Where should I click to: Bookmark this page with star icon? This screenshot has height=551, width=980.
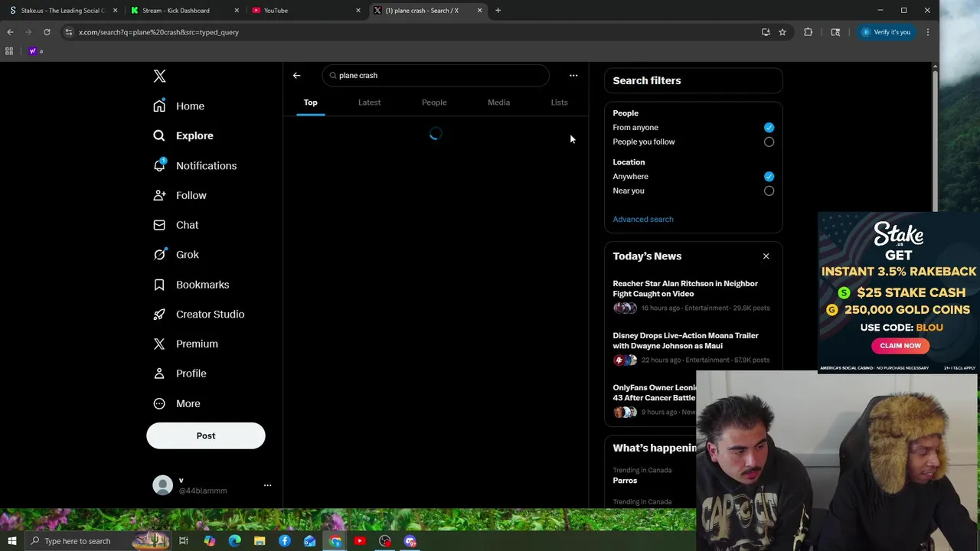pos(782,32)
